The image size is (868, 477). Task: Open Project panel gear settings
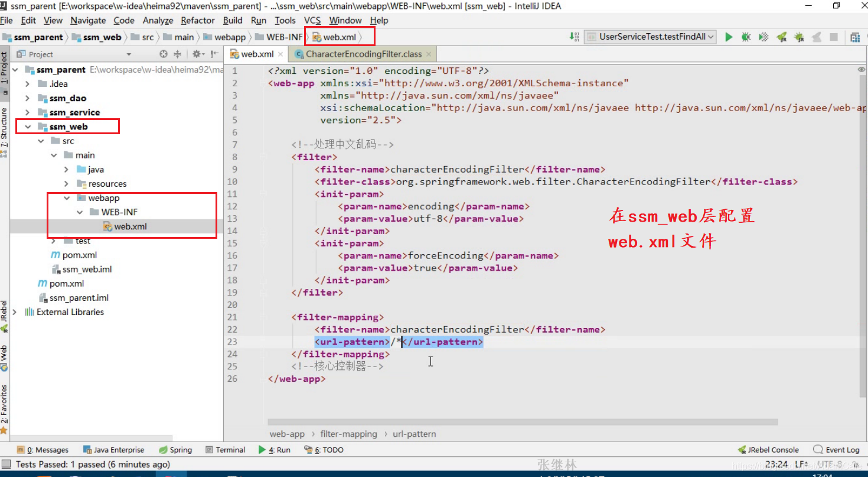click(x=197, y=54)
